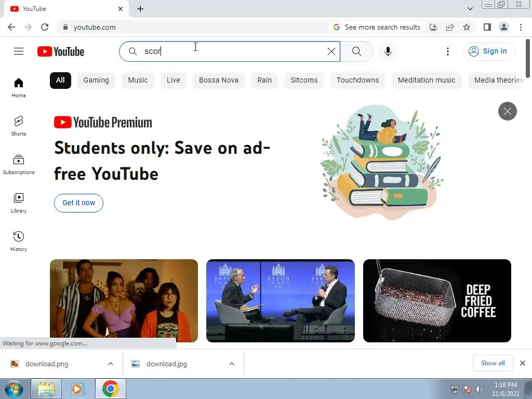
Task: Go back with the browser back arrow
Action: 11,27
